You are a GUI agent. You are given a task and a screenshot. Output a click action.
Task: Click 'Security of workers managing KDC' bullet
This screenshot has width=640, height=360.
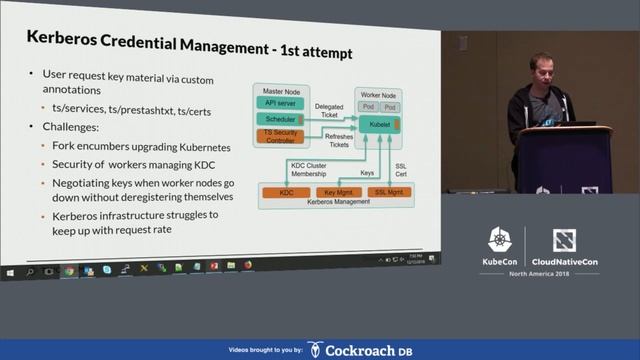(133, 164)
